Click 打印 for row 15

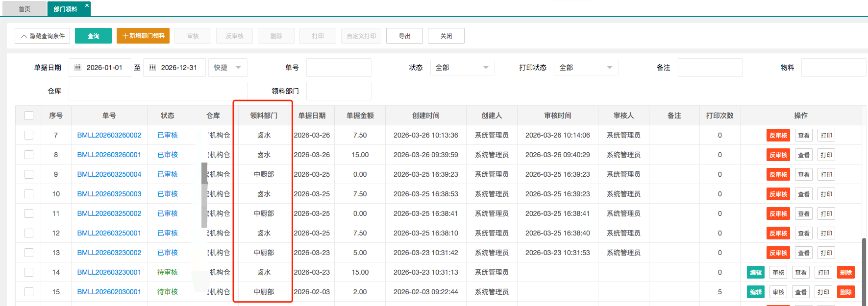pos(823,292)
